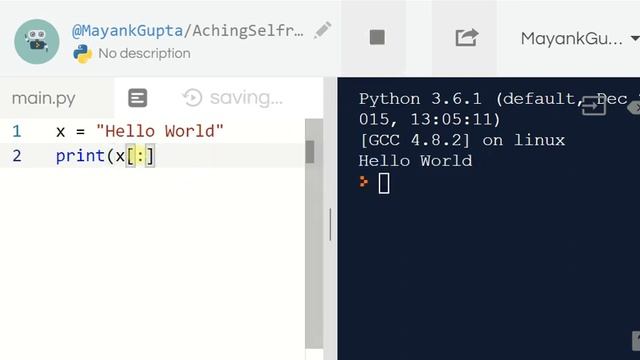Click the [GCC 4.8.2] on linux line
Viewport: 640px width, 360px height.
pyautogui.click(x=462, y=140)
